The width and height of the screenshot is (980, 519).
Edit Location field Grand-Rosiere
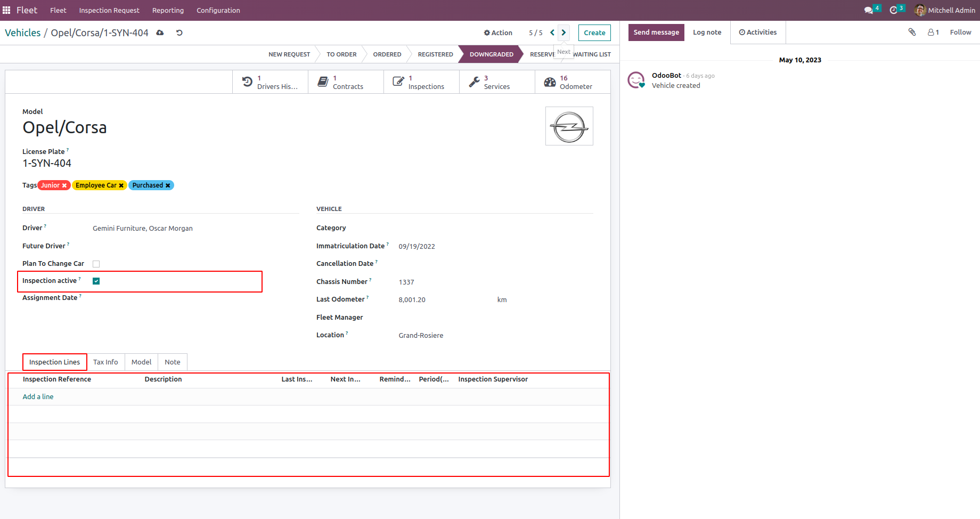tap(495, 335)
